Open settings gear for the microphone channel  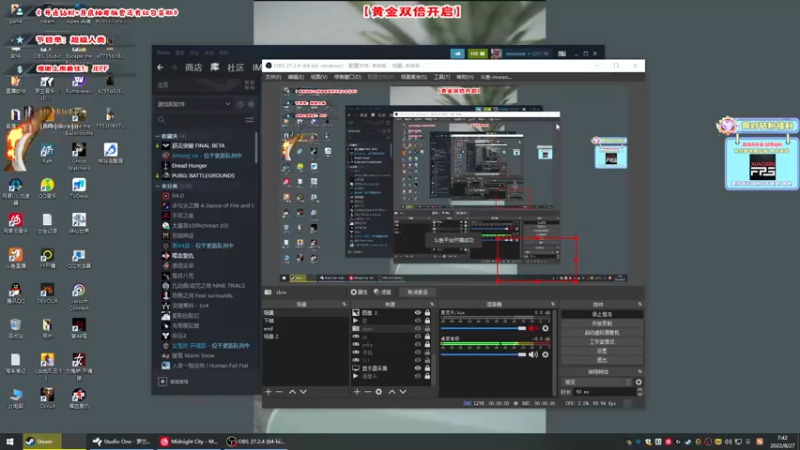(545, 329)
